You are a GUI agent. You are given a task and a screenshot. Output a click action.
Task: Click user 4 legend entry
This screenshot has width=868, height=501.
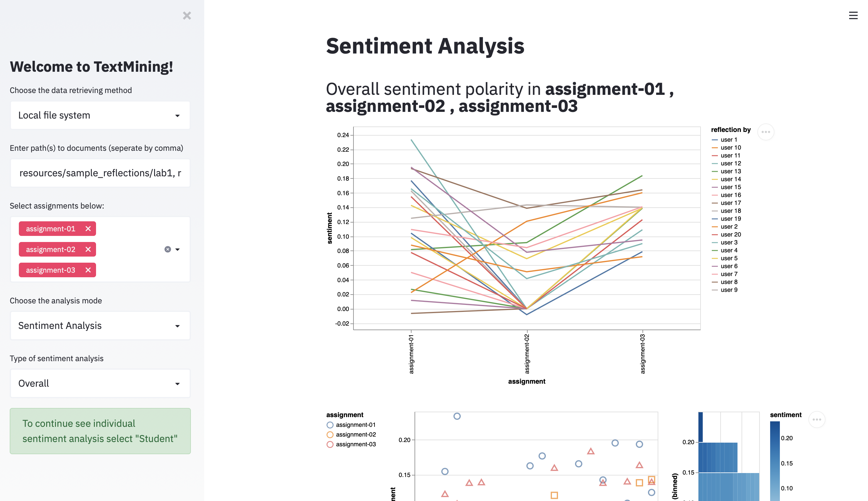pos(725,250)
